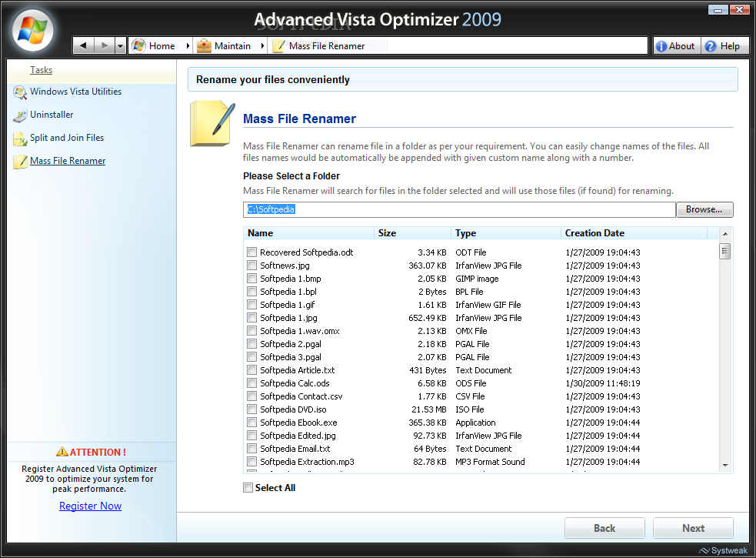Select the Softpedia Email.txt file name
This screenshot has height=558, width=756.
point(295,448)
